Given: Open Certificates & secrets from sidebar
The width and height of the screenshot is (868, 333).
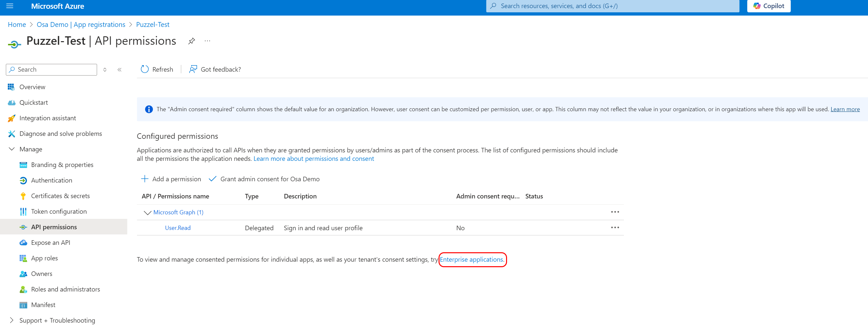Looking at the screenshot, I should coord(60,196).
